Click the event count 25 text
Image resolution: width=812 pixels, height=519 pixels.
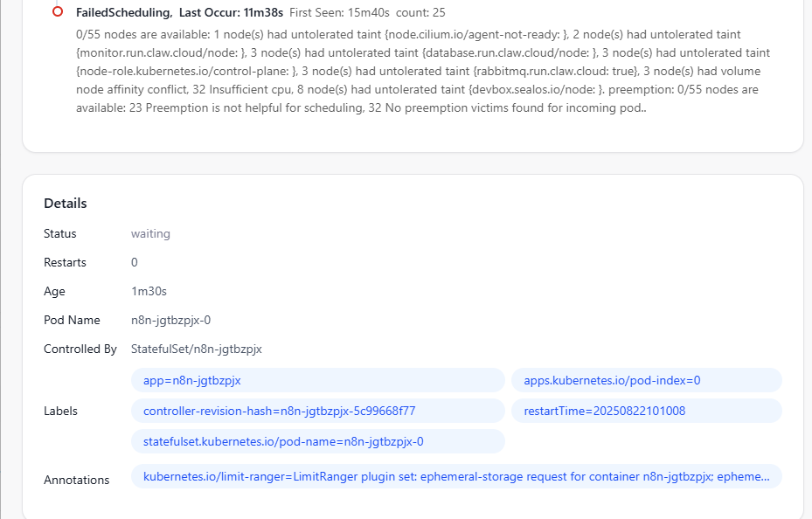pos(420,12)
